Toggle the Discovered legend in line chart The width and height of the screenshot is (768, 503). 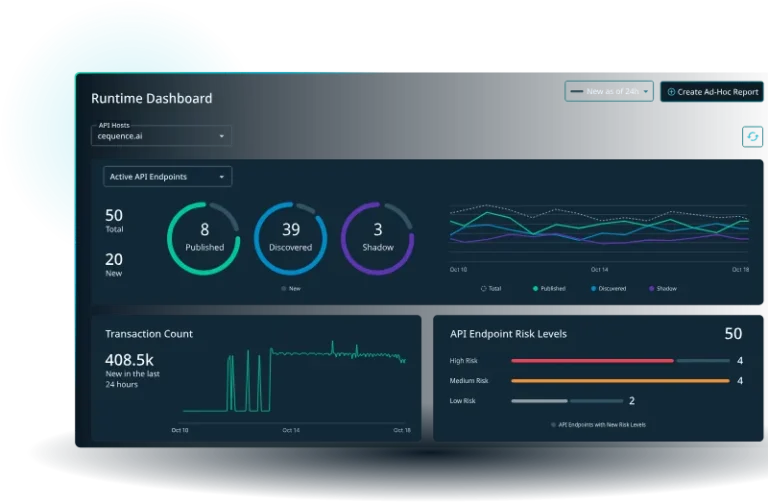tap(608, 288)
